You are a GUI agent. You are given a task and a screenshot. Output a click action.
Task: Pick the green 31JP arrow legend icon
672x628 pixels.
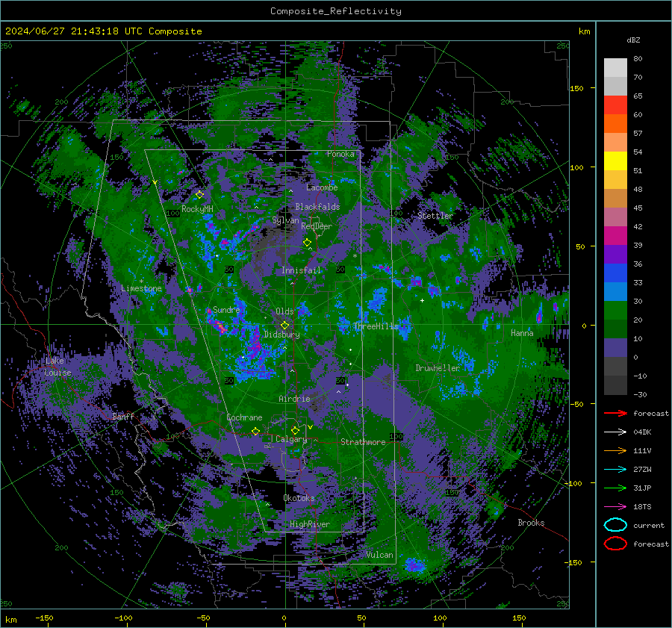[615, 488]
